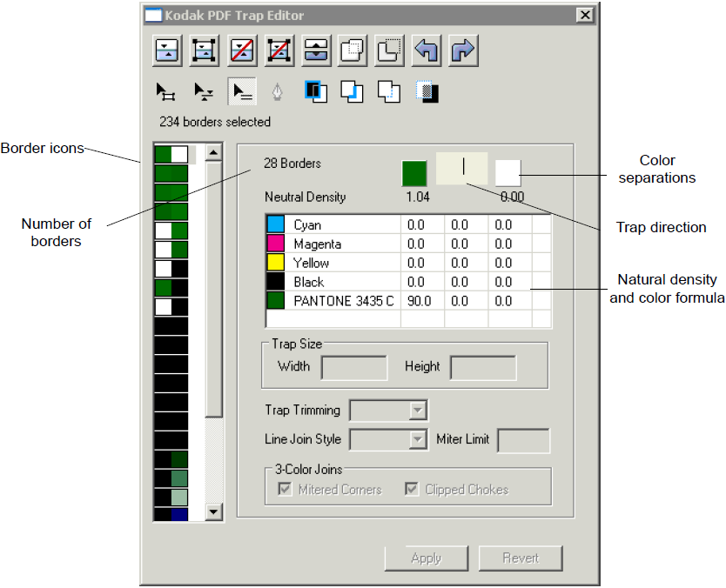This screenshot has height=588, width=726.
Task: Click the reverse trap direction double-arrow icon
Action: pyautogui.click(x=316, y=50)
